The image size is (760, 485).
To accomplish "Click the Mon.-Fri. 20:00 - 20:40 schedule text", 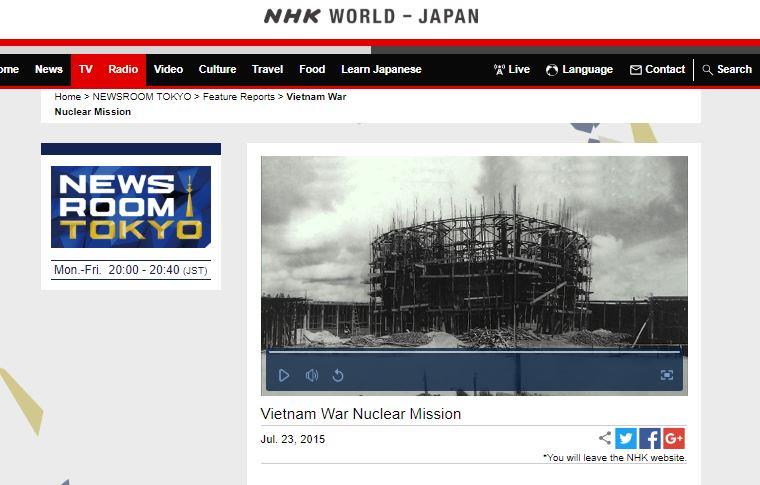I will (x=131, y=270).
